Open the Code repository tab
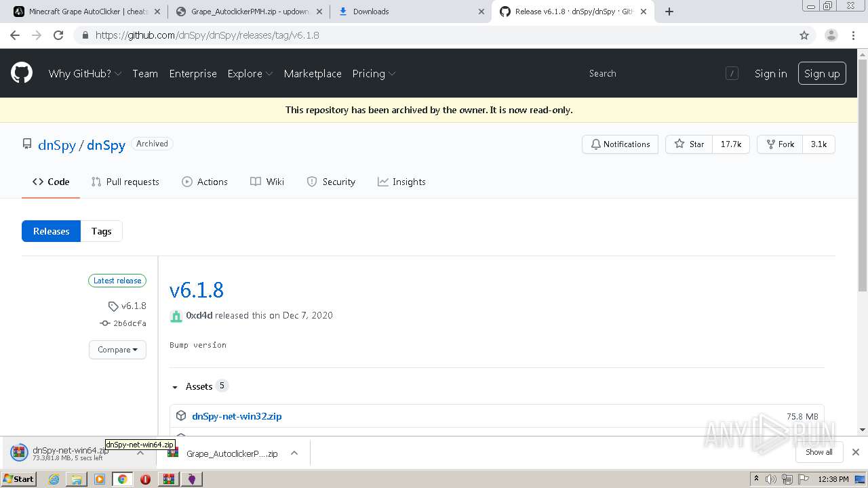The width and height of the screenshot is (868, 488). 51,182
